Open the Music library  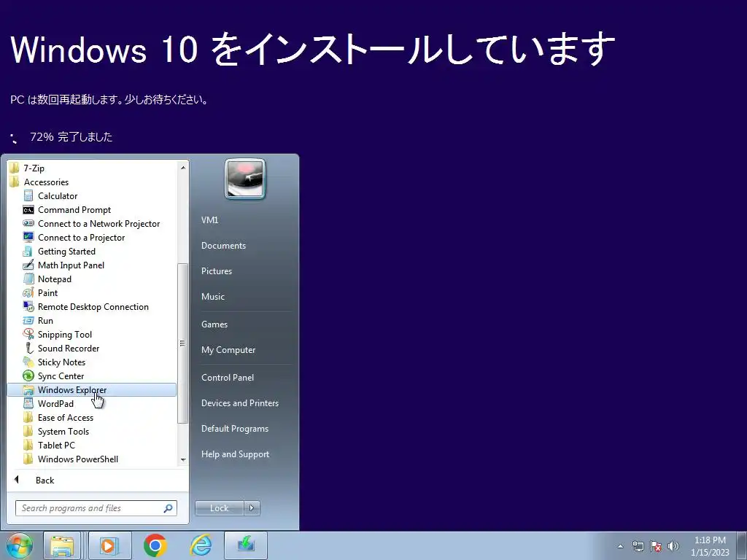212,296
